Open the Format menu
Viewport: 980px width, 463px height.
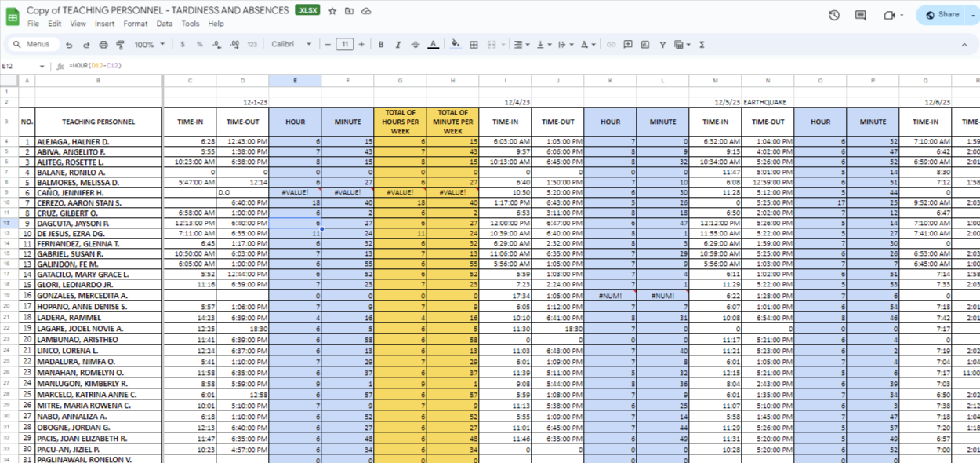point(135,24)
